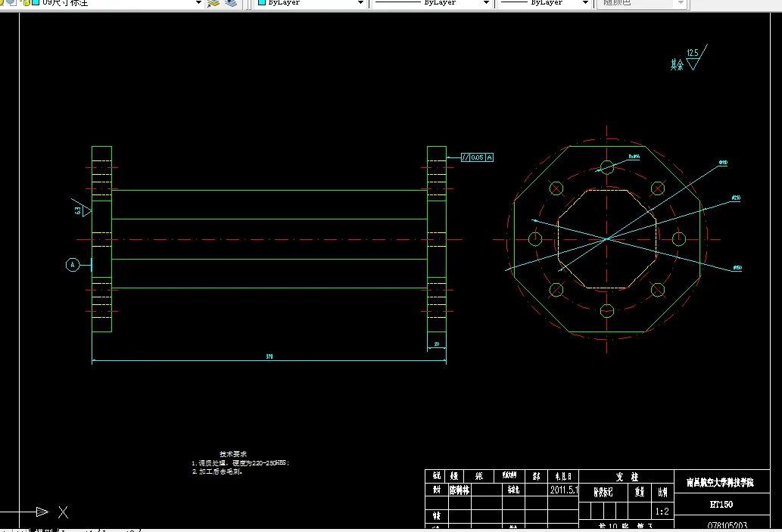Click the UCS X axis icon

pyautogui.click(x=63, y=512)
